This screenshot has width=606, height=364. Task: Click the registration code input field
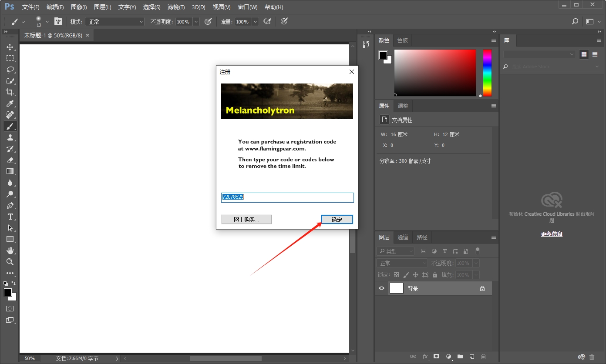[x=287, y=197]
